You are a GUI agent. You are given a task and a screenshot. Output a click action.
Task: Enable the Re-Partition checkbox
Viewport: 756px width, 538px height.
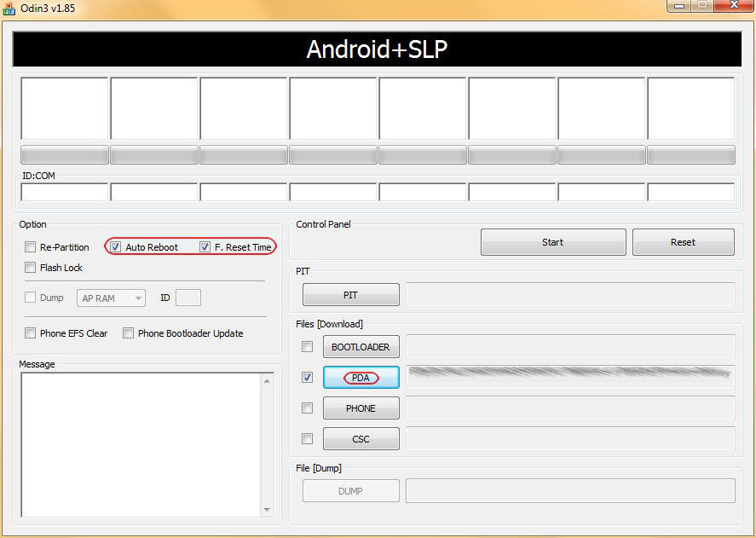31,247
